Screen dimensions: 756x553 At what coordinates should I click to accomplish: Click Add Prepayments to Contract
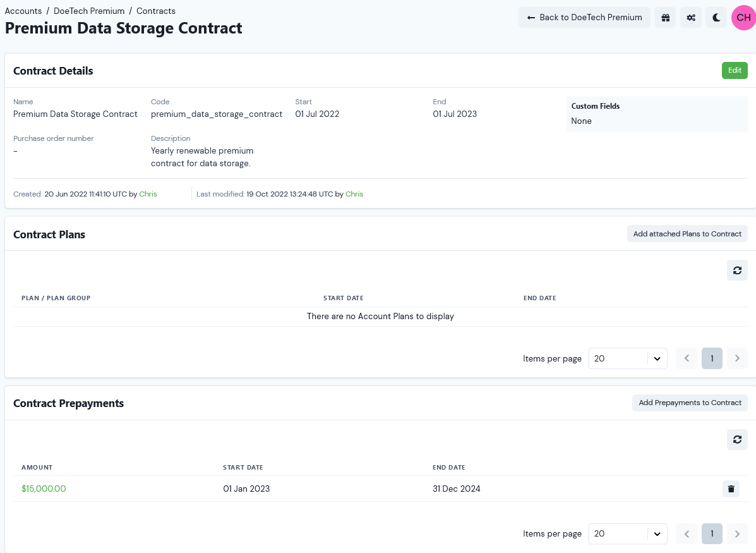pos(690,403)
